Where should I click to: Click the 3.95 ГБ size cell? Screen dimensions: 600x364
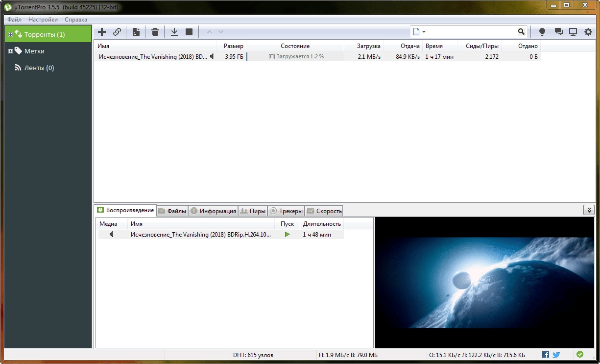pyautogui.click(x=234, y=57)
